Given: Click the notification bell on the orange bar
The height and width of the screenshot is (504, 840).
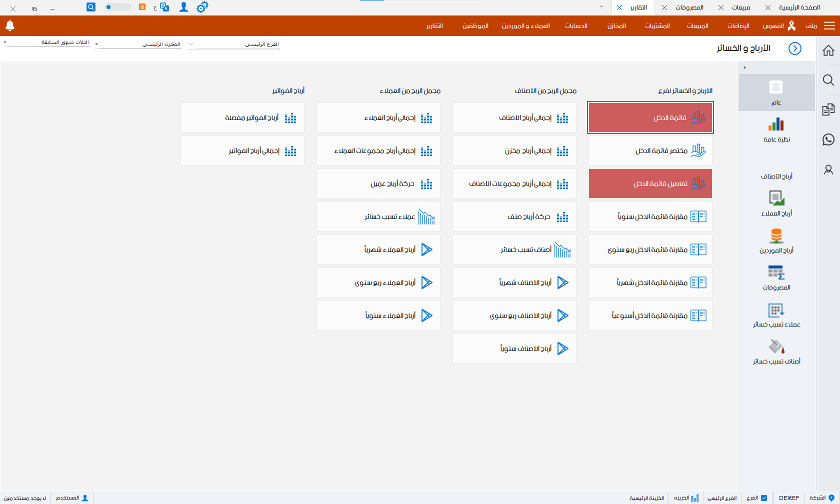Looking at the screenshot, I should click(9, 25).
